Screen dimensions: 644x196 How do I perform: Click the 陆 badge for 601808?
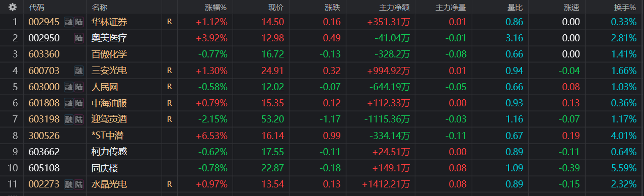pyautogui.click(x=79, y=103)
